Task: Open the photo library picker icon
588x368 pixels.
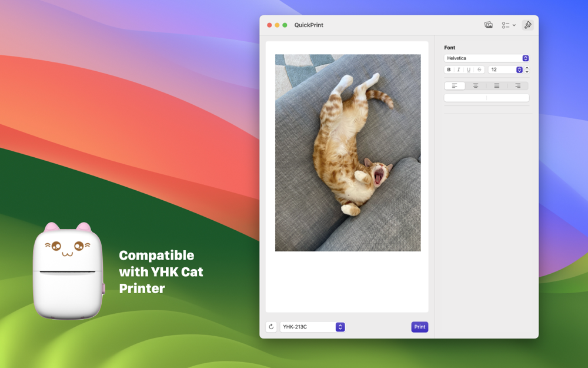Action: [488, 25]
